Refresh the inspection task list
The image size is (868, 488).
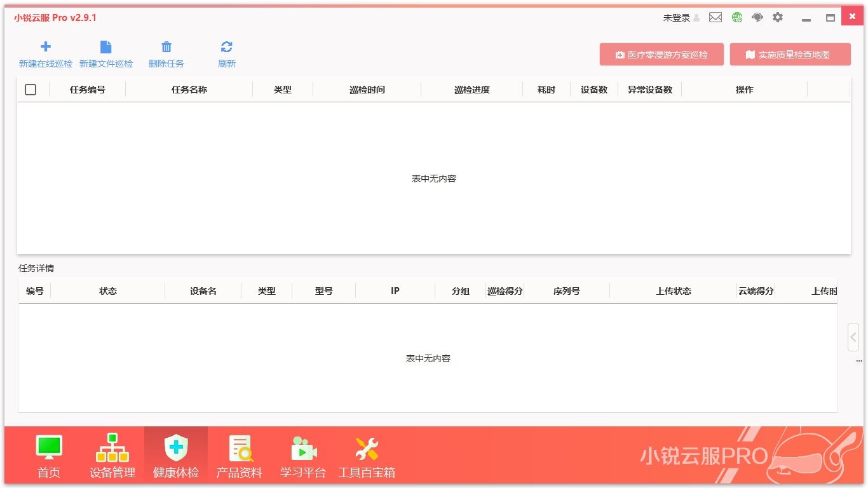226,53
